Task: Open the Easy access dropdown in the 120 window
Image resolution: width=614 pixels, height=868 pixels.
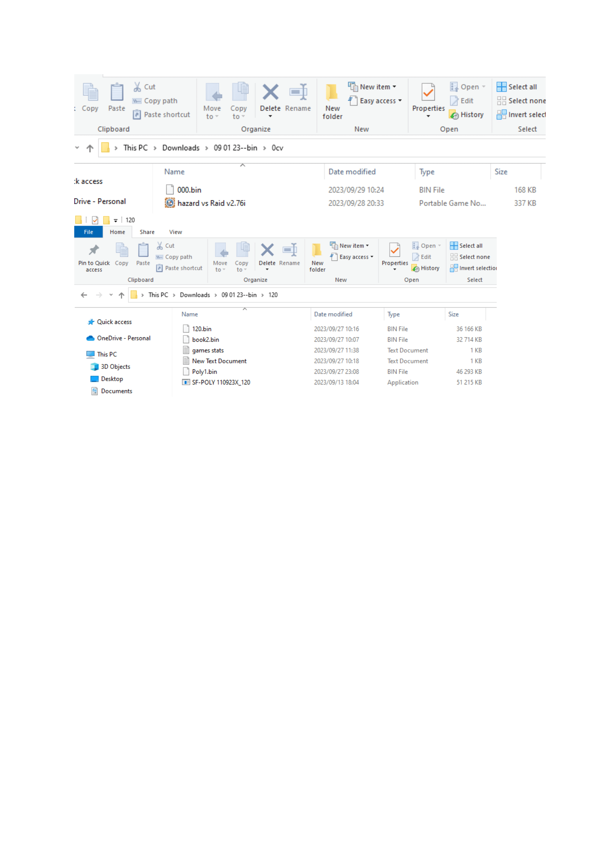Action: pyautogui.click(x=352, y=257)
